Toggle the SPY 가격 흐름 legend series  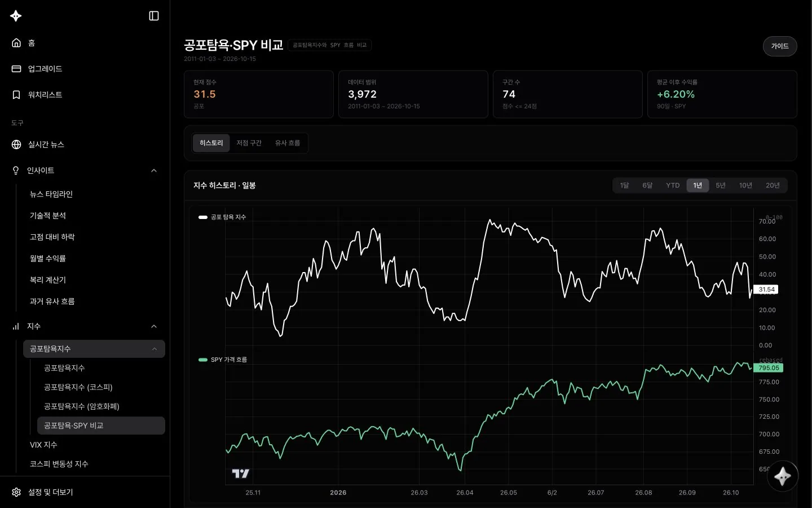223,360
